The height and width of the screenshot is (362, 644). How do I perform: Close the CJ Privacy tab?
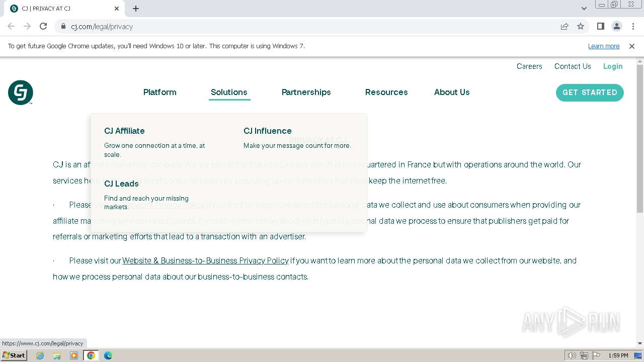(117, 9)
